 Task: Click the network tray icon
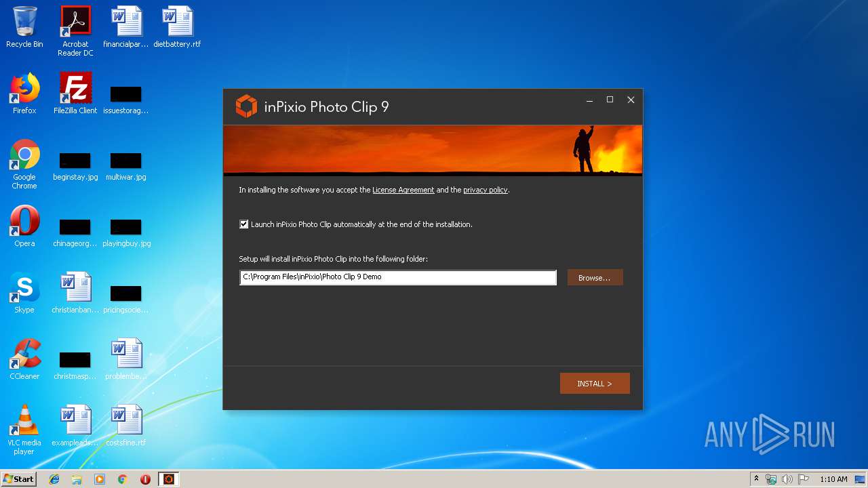click(771, 479)
